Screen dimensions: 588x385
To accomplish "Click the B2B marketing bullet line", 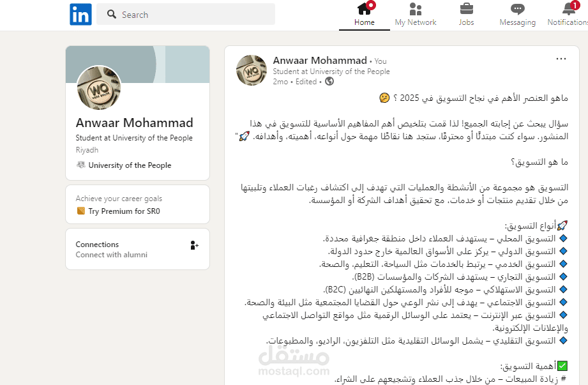I will point(460,277).
